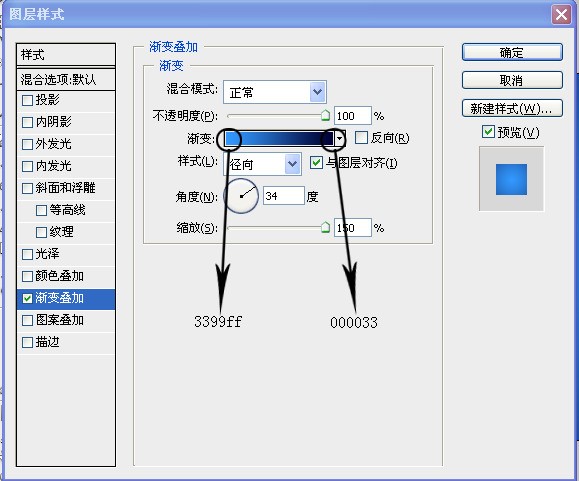Enable the 内阴影 inner shadow checkbox
579x481 pixels.
click(27, 122)
